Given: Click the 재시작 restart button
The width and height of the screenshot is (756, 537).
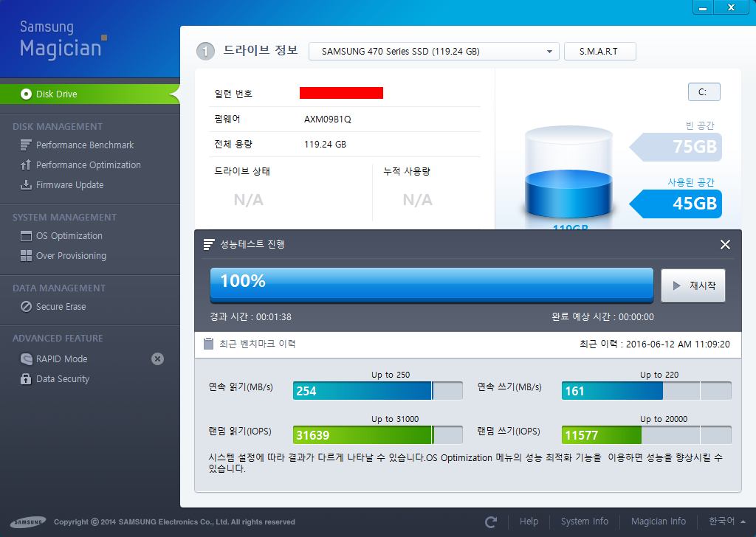Looking at the screenshot, I should coord(693,285).
